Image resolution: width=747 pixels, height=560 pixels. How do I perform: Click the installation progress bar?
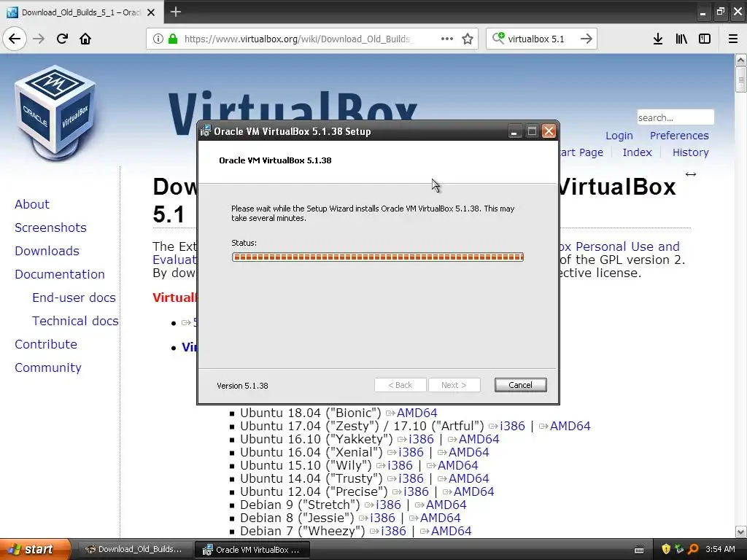(x=378, y=257)
